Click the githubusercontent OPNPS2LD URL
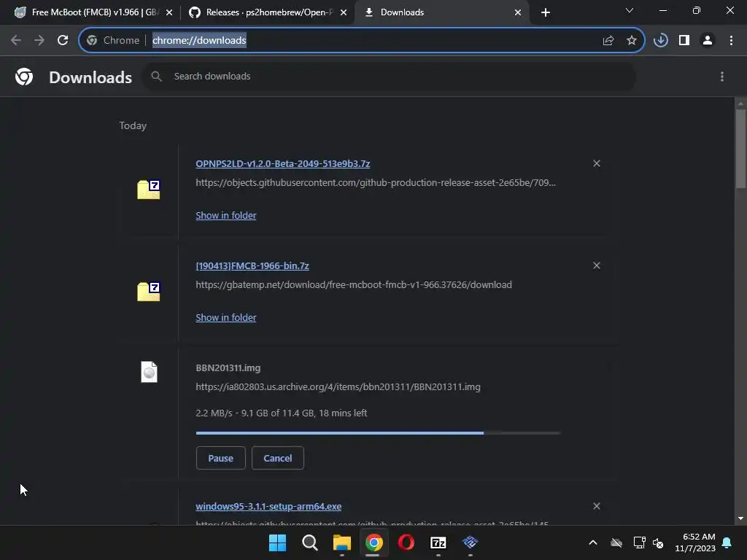 pyautogui.click(x=376, y=182)
